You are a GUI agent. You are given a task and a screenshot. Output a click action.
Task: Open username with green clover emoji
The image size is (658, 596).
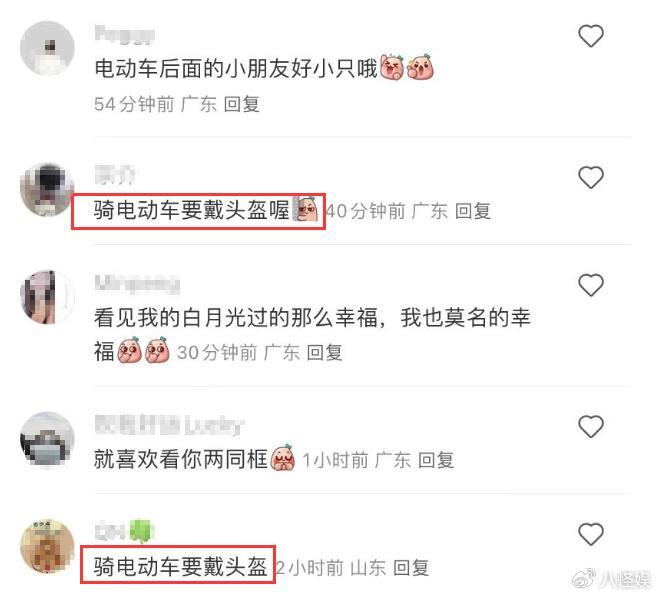tap(125, 531)
